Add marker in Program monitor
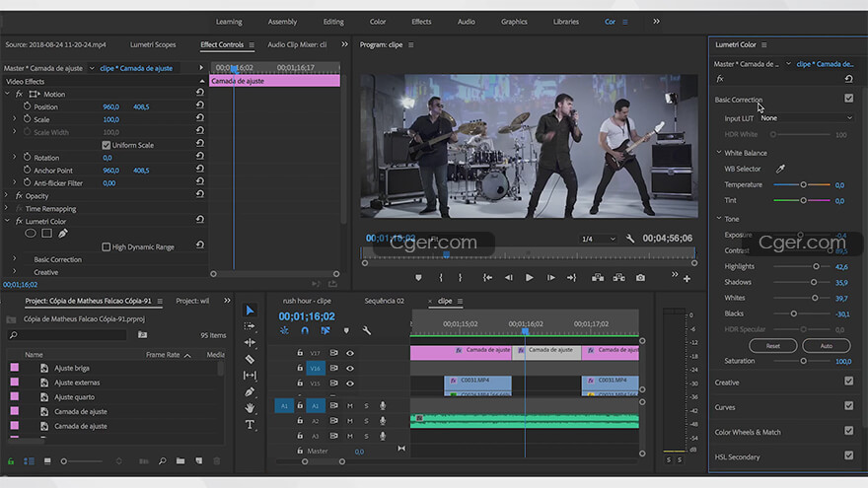 click(418, 278)
